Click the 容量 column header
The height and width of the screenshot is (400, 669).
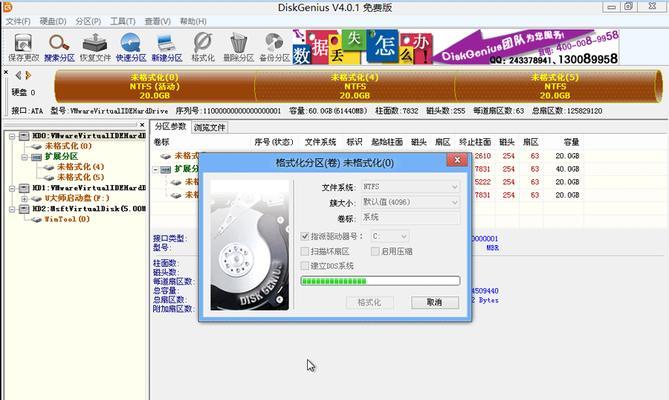(571, 142)
